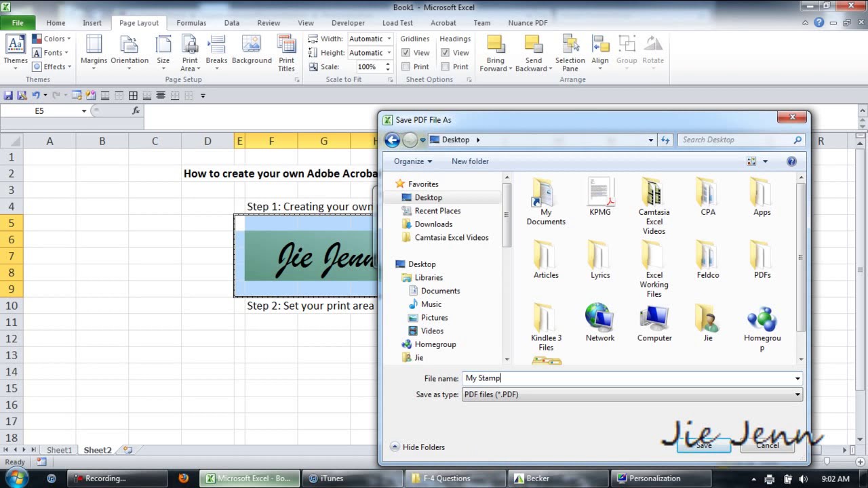Open Firefox from the taskbar
The width and height of the screenshot is (868, 488).
[183, 478]
